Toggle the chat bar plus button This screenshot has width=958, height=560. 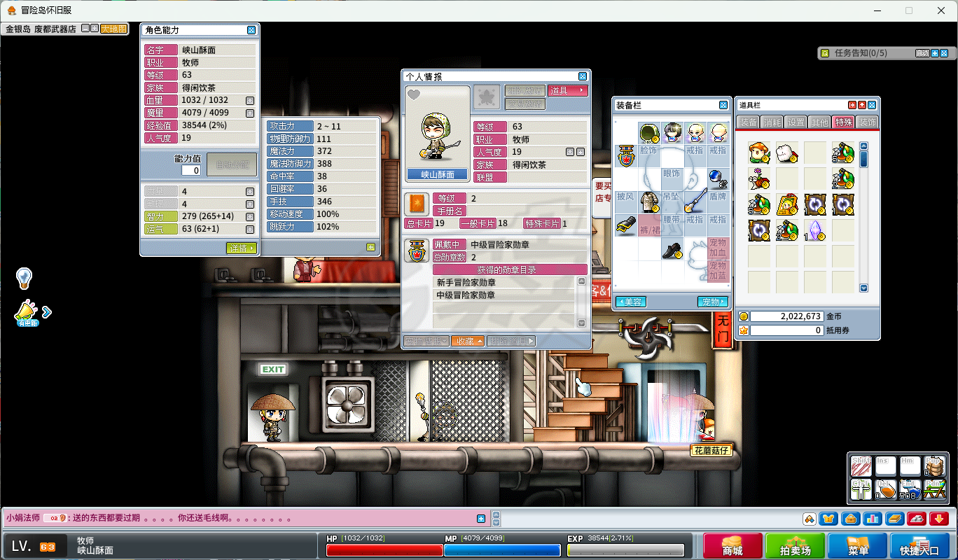coord(481,519)
